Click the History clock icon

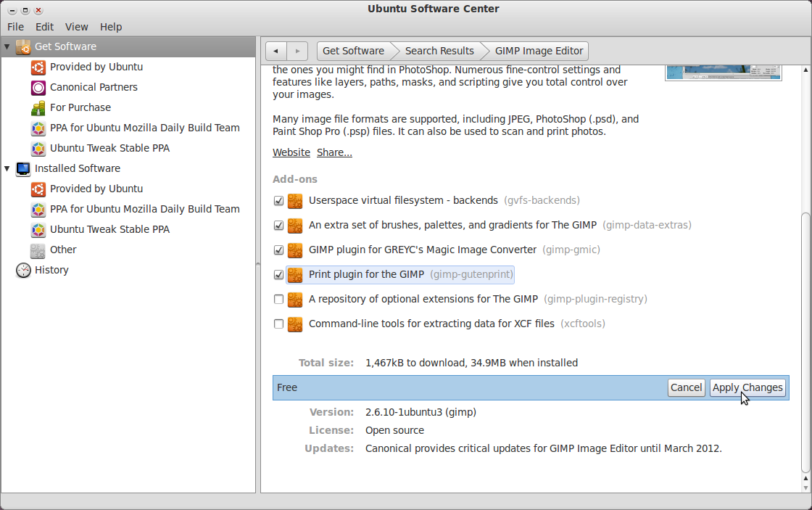pyautogui.click(x=23, y=270)
